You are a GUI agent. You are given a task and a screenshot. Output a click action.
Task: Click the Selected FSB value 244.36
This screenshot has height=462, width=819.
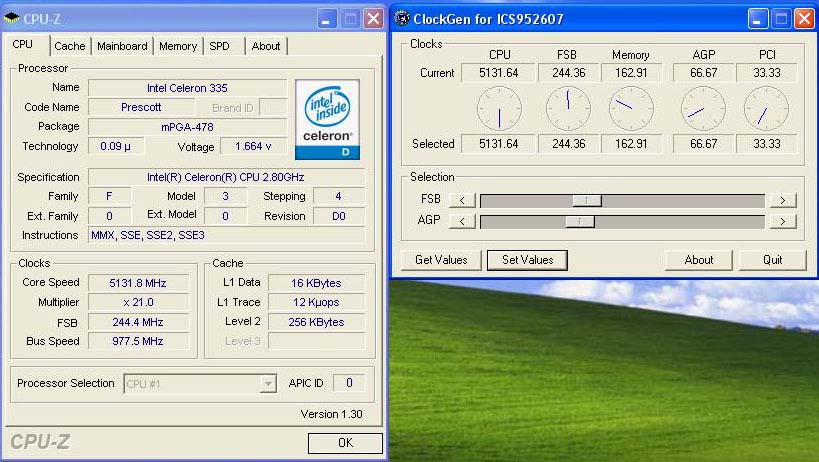[x=568, y=144]
